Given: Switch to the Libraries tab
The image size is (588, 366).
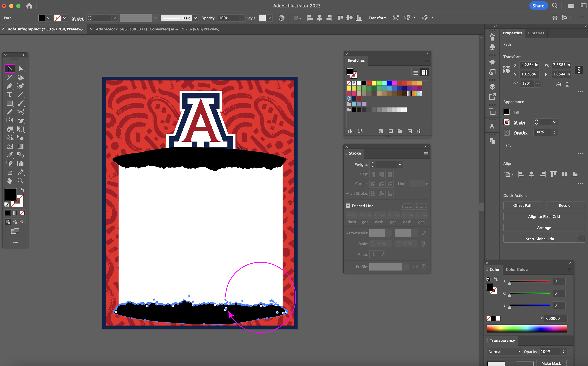Looking at the screenshot, I should coord(536,33).
